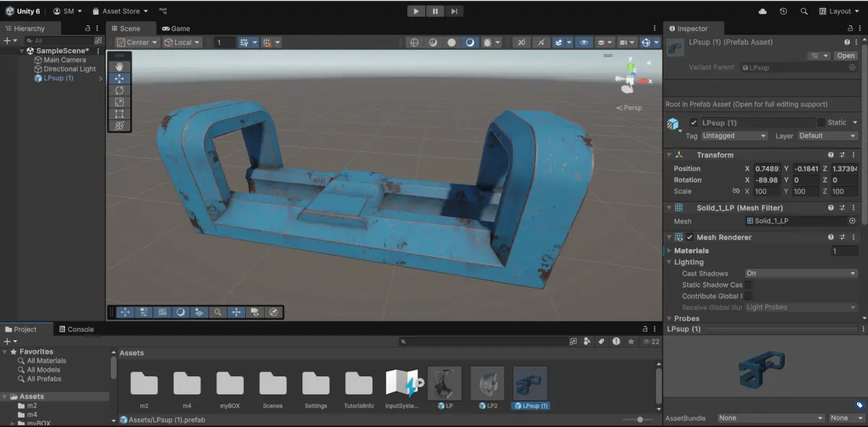Click the Pause button

[x=435, y=11]
